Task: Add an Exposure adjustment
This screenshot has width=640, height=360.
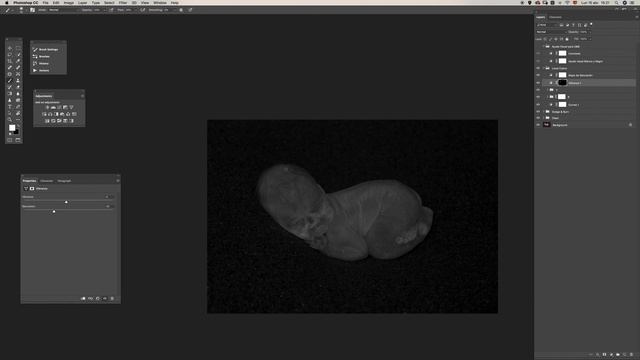Action: [65, 107]
